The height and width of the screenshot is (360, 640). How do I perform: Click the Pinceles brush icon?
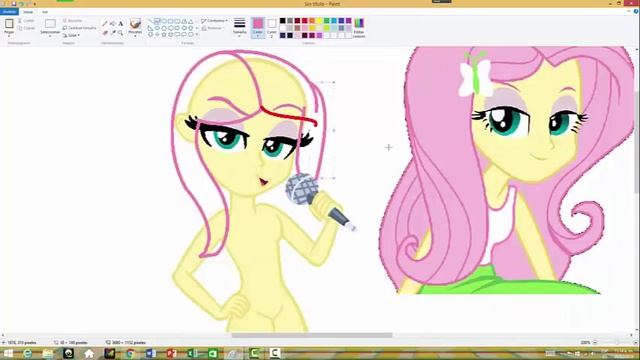(135, 23)
